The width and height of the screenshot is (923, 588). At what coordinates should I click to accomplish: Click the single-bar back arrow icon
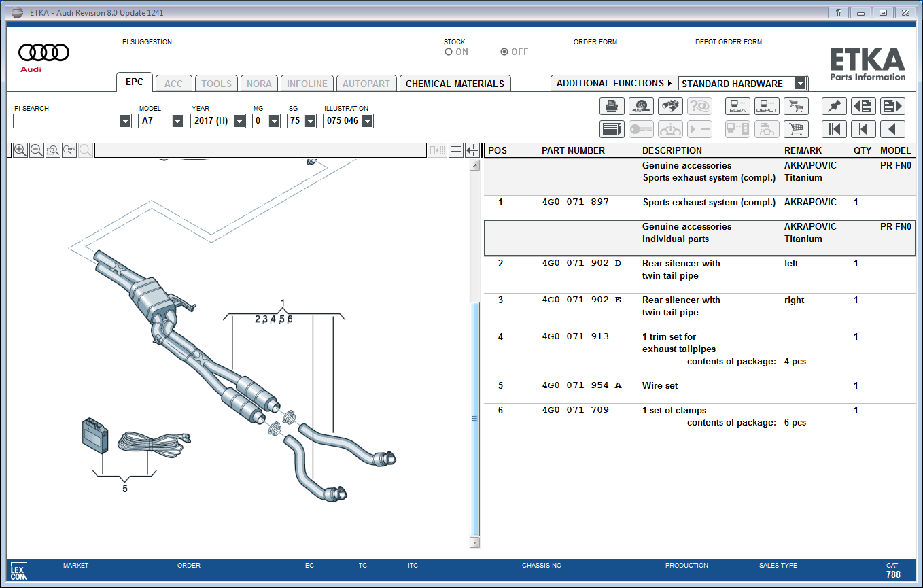tap(863, 129)
